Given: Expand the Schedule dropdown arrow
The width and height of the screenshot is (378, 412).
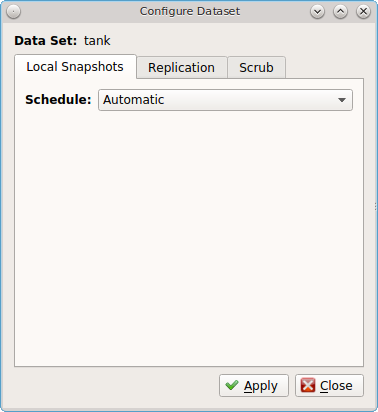Looking at the screenshot, I should point(342,100).
